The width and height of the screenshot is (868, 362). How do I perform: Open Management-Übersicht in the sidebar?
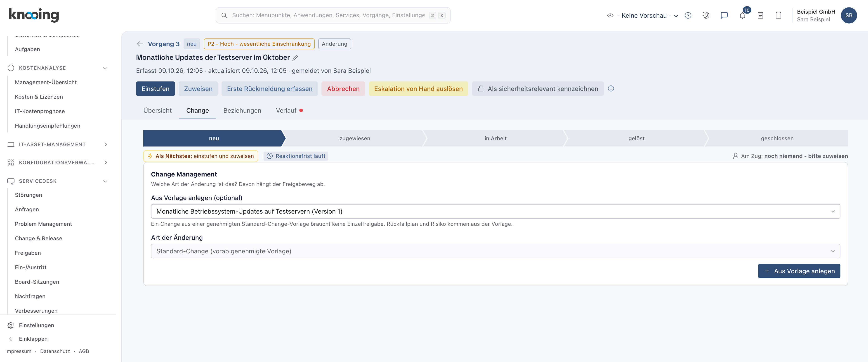pyautogui.click(x=46, y=82)
